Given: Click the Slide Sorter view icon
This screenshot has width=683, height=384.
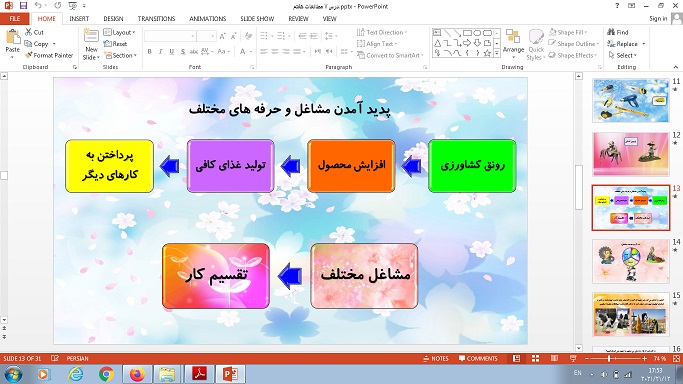Looking at the screenshot, I should coord(535,358).
